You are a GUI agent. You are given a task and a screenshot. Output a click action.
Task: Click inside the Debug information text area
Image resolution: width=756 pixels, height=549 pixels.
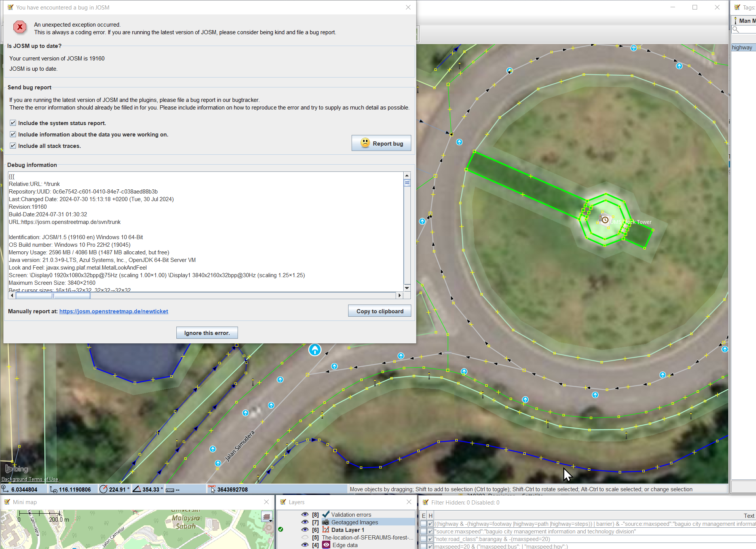[x=206, y=232]
